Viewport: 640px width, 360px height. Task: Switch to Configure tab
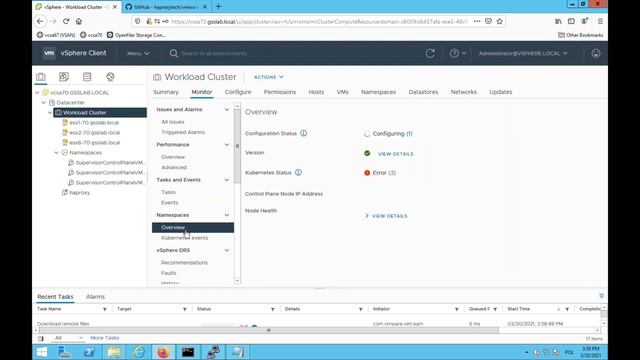coord(238,92)
